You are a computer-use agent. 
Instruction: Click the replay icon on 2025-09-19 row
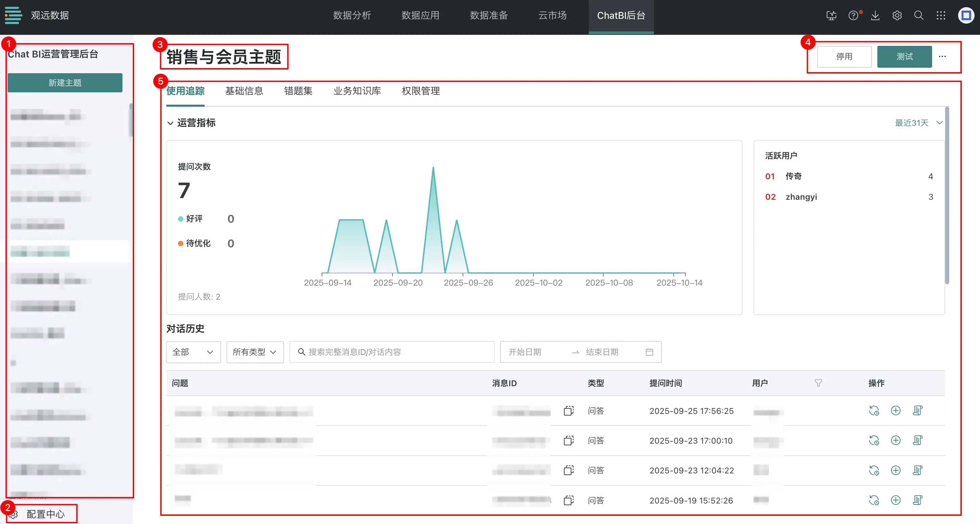tap(874, 500)
